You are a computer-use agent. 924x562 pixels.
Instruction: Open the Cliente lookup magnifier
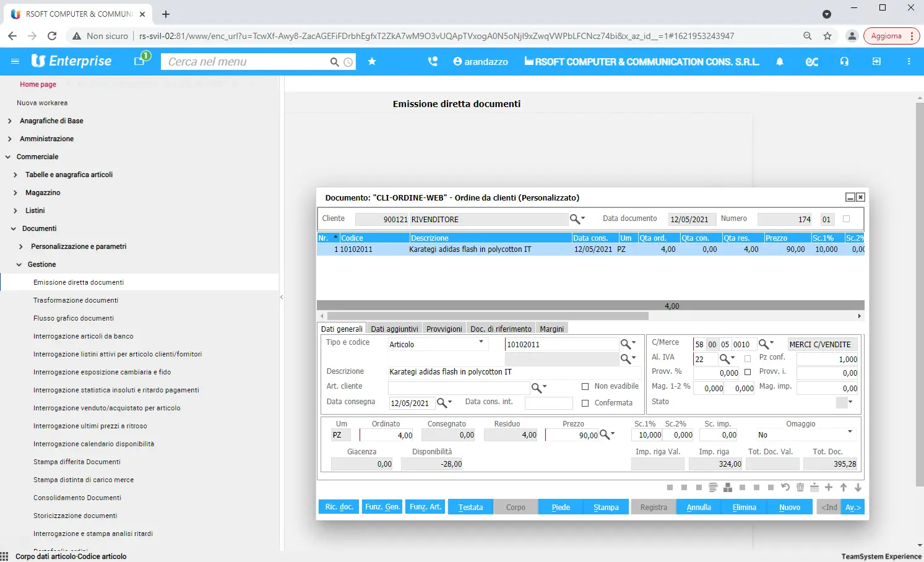576,219
